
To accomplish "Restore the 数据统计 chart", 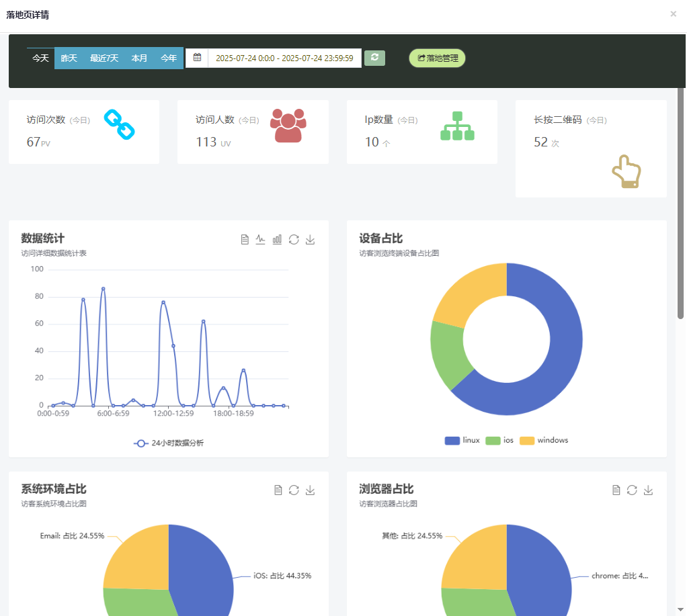I will click(x=294, y=240).
